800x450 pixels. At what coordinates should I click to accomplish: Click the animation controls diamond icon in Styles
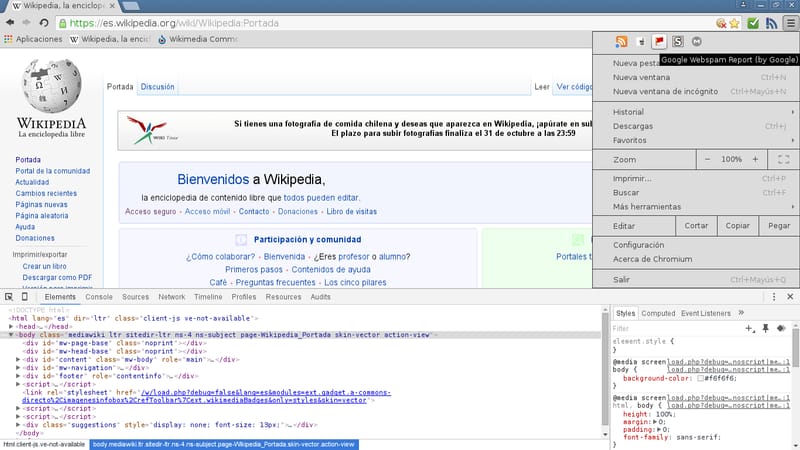(x=781, y=329)
